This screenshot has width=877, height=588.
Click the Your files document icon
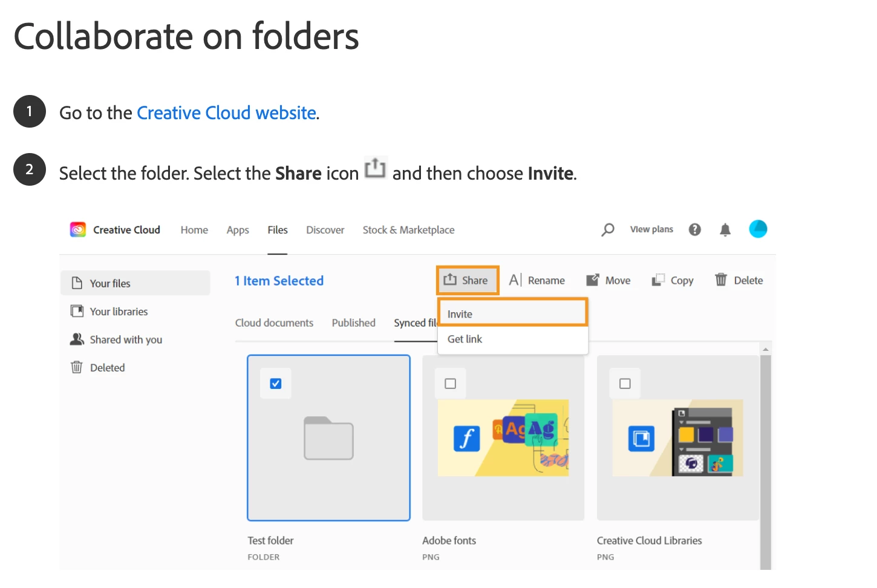tap(77, 283)
